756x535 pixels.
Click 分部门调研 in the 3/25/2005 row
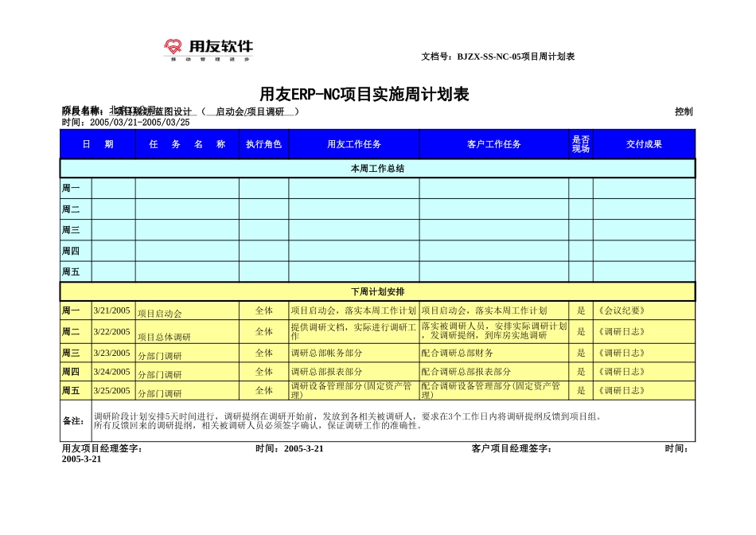160,393
